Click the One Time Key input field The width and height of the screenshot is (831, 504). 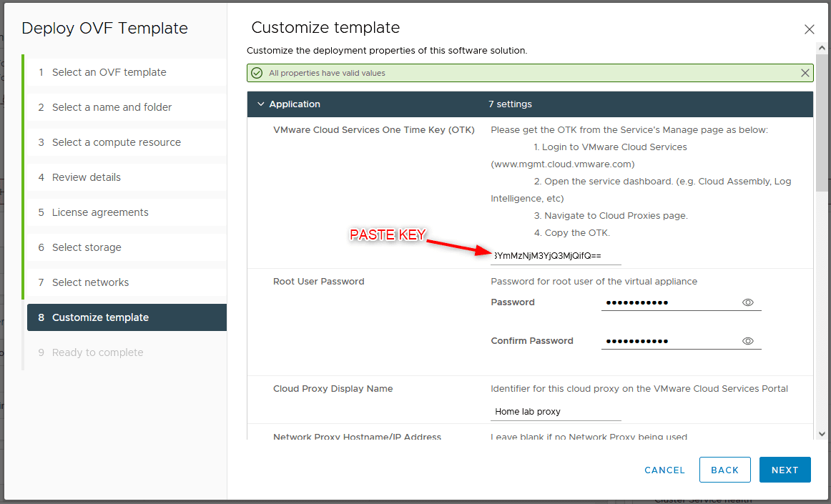point(556,256)
